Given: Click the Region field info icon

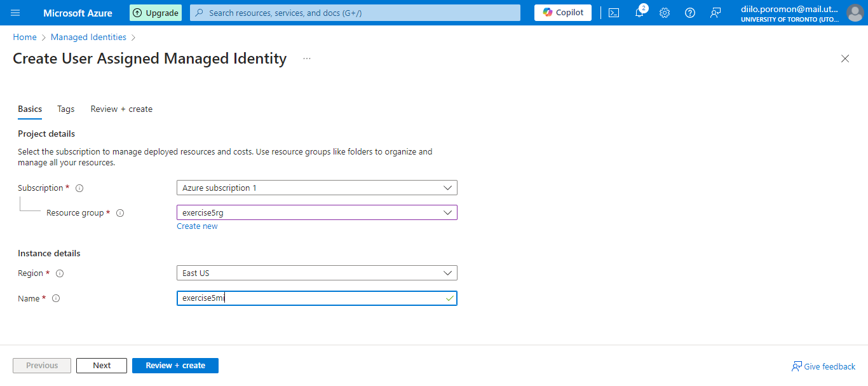Looking at the screenshot, I should [x=59, y=273].
